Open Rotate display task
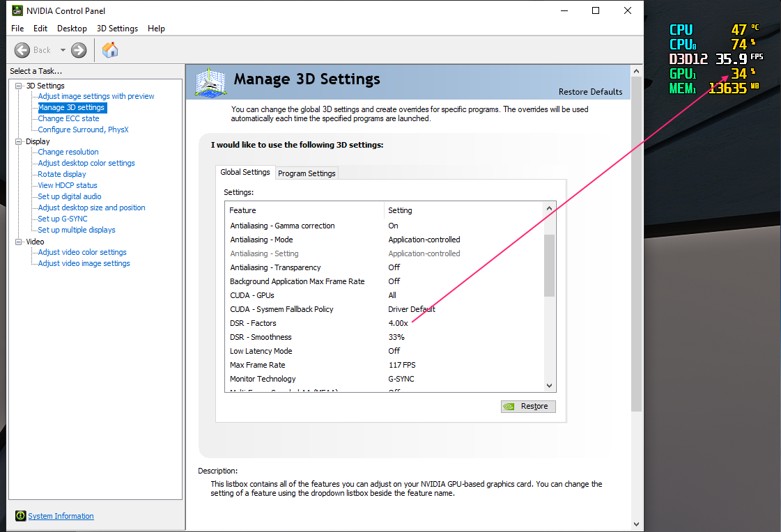This screenshot has height=532, width=781. [x=62, y=174]
